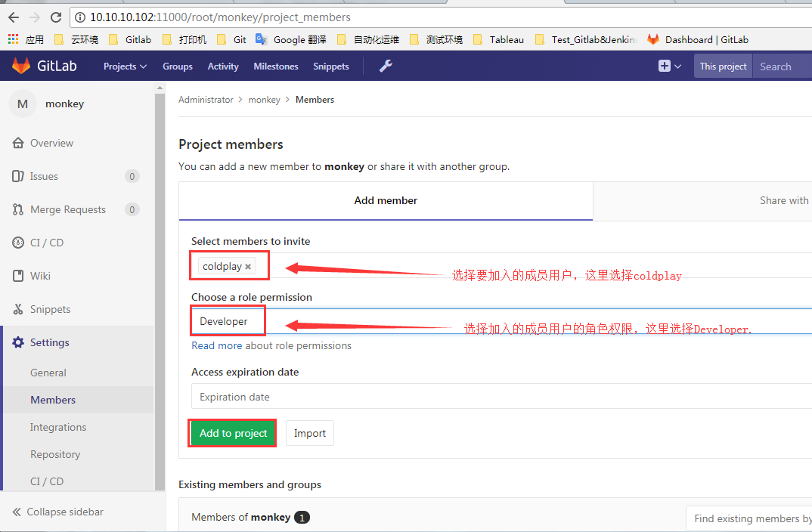
Task: Collapse the sidebar
Action: (58, 512)
